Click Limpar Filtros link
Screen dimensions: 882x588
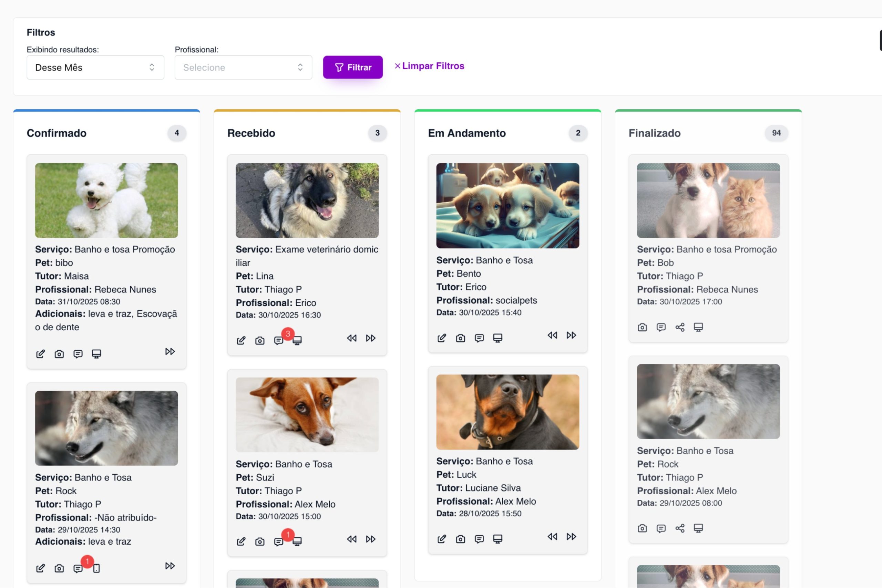click(429, 66)
